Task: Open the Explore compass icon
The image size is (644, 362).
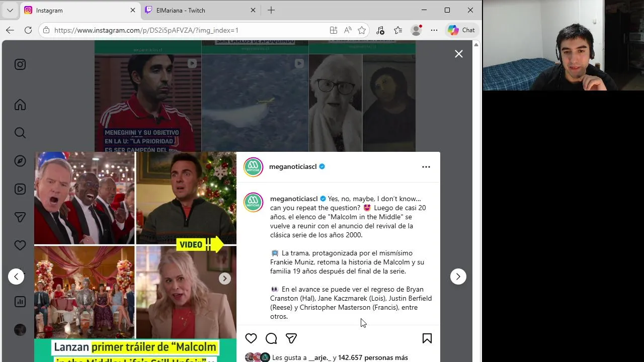Action: point(20,161)
